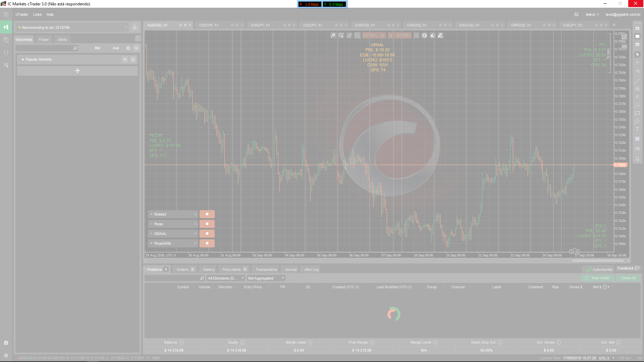Switch to the cBots tab
The image size is (644, 362).
pyautogui.click(x=62, y=40)
